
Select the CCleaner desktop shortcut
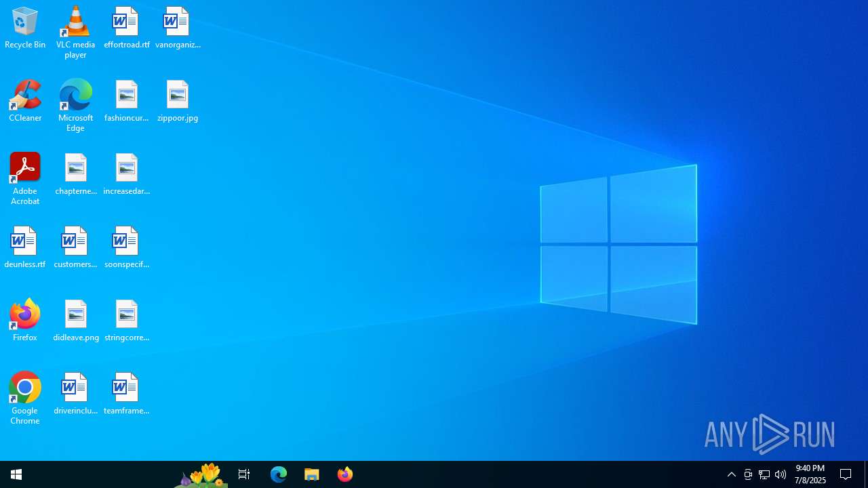25,102
